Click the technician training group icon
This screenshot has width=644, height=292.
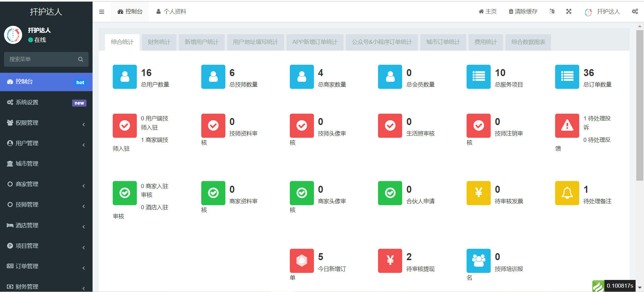[x=478, y=260]
